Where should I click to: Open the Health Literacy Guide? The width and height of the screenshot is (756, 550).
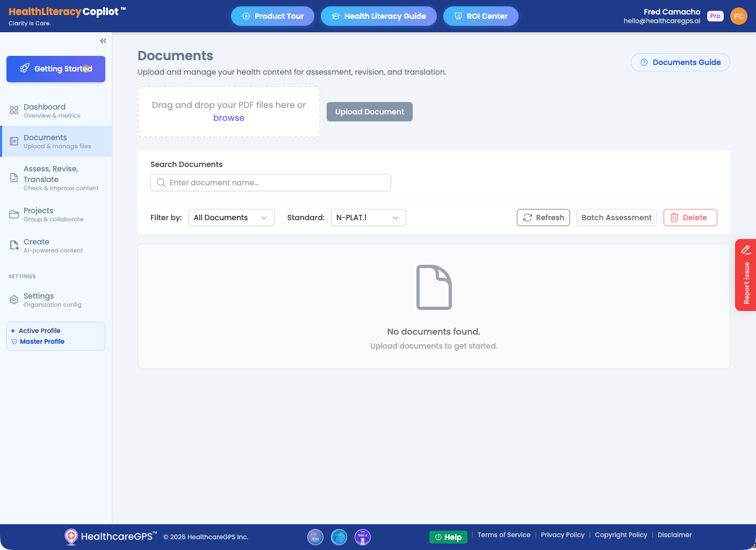click(378, 16)
